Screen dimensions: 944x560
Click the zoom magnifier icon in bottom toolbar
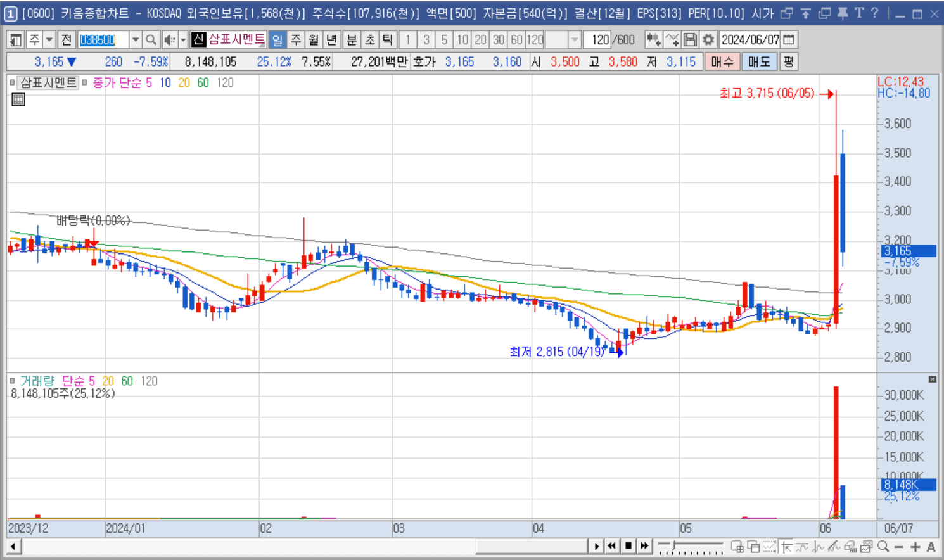click(883, 547)
